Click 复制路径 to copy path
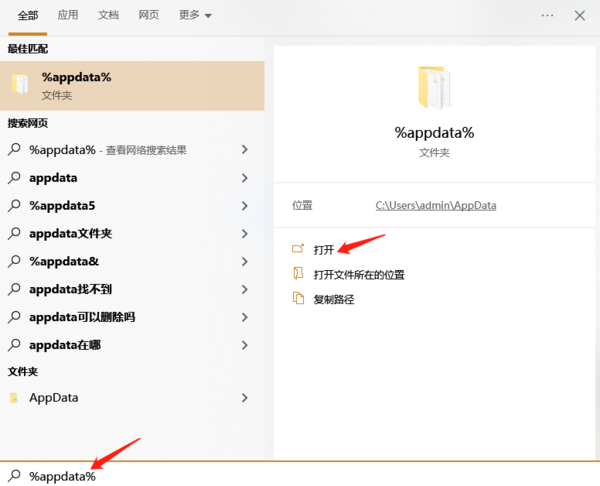This screenshot has width=600, height=486. [334, 299]
